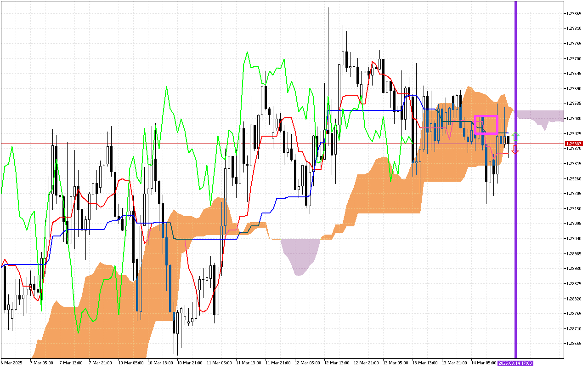Screen dimensions: 588x368
Task: Click the green up arrow marker
Action: (x=515, y=136)
